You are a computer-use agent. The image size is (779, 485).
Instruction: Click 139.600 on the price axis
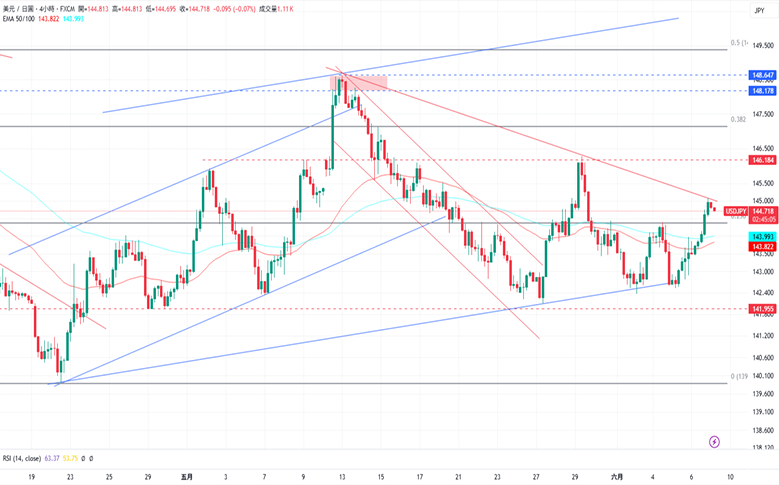point(763,394)
